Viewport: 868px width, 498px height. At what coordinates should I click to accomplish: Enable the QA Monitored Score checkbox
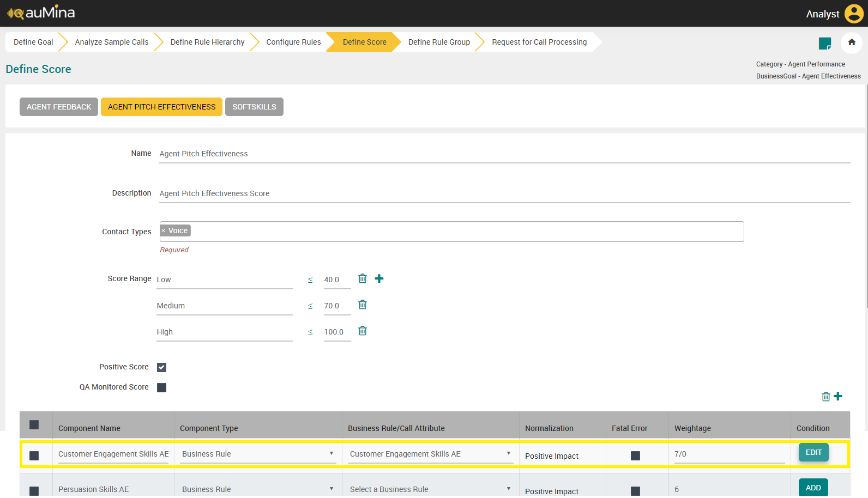click(161, 387)
